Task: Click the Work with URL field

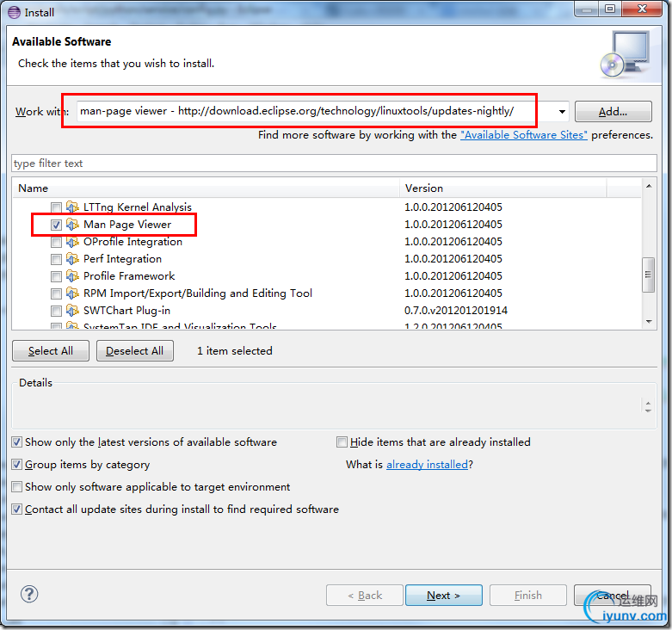Action: click(x=316, y=111)
